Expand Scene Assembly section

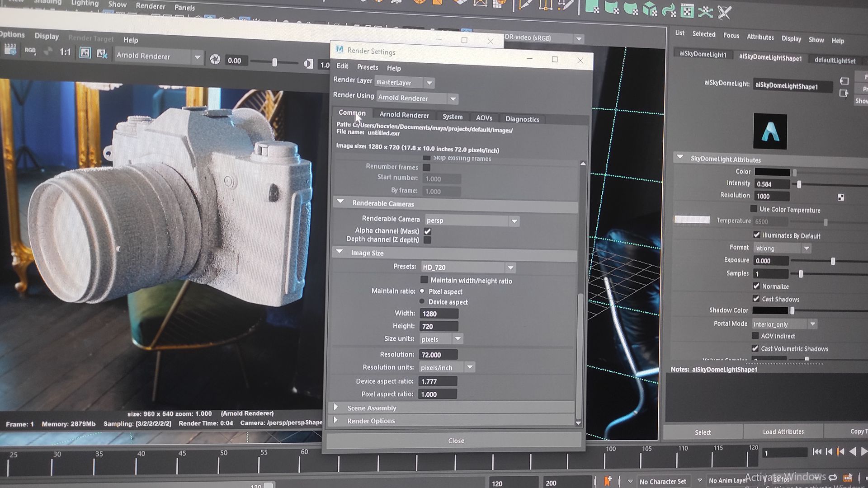(x=336, y=407)
